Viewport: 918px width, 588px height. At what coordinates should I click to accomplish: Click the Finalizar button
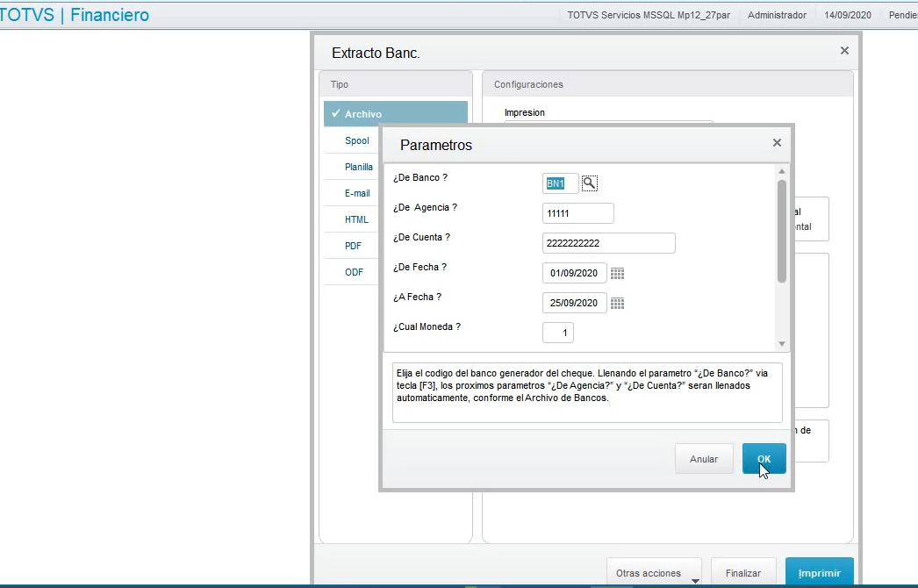tap(743, 572)
